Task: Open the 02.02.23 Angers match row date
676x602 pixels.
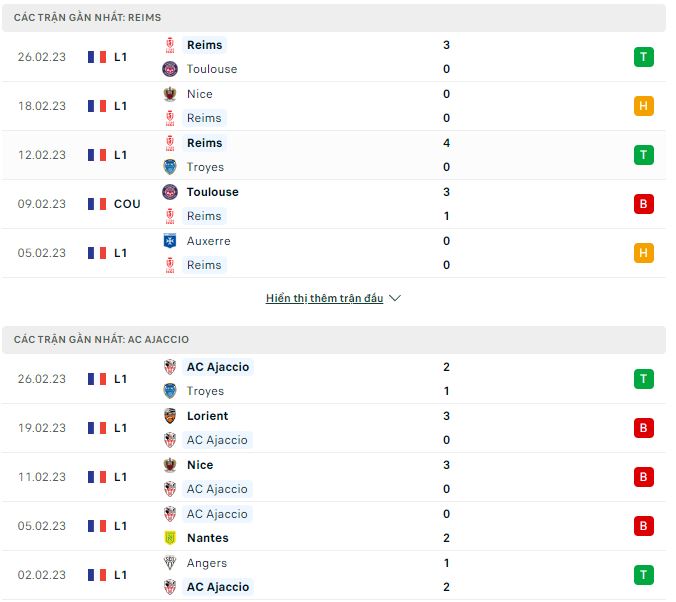Action: click(x=42, y=575)
